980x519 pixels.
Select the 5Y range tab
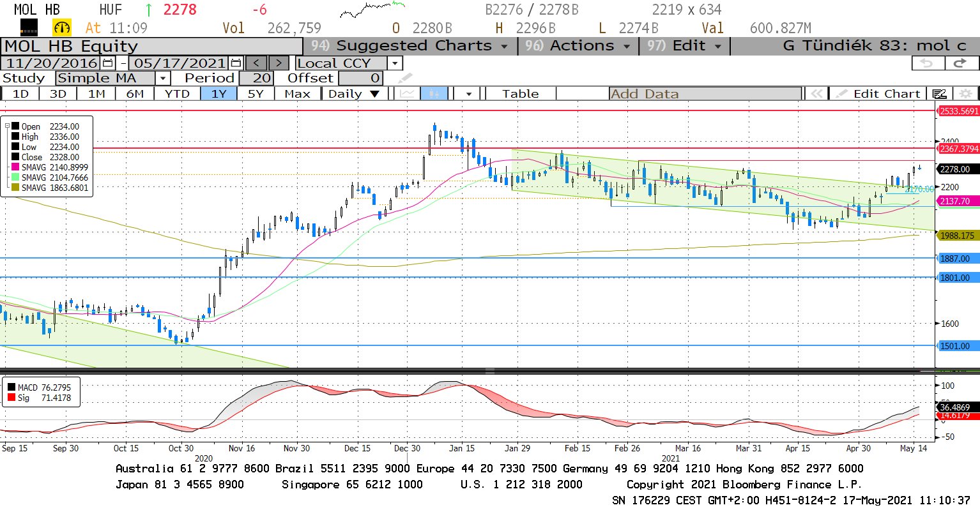pyautogui.click(x=256, y=94)
